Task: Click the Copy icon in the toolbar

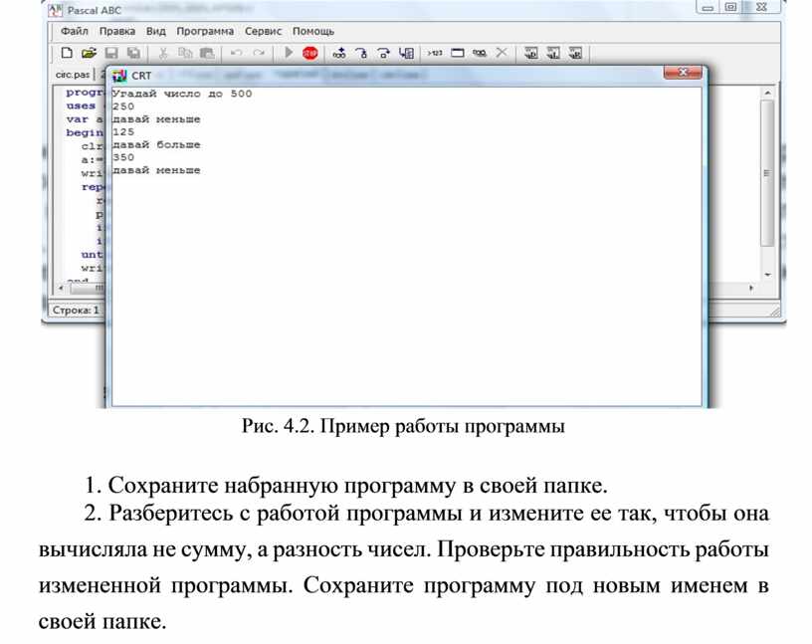Action: point(185,53)
